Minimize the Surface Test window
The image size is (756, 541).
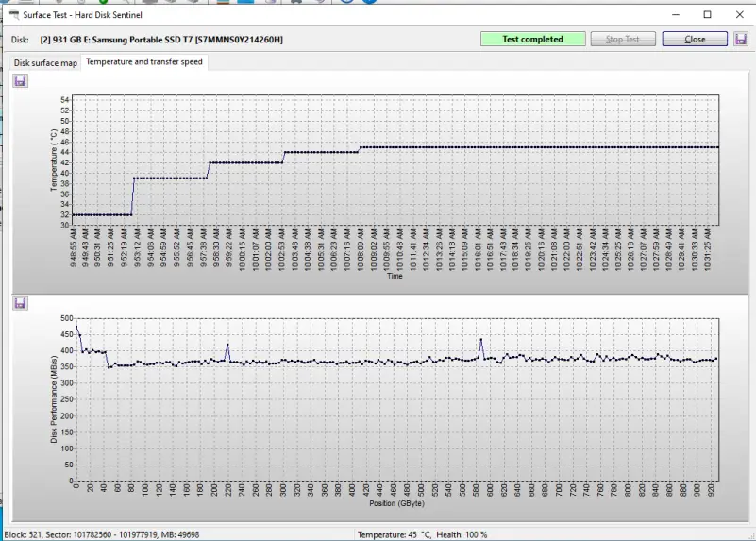(x=676, y=14)
